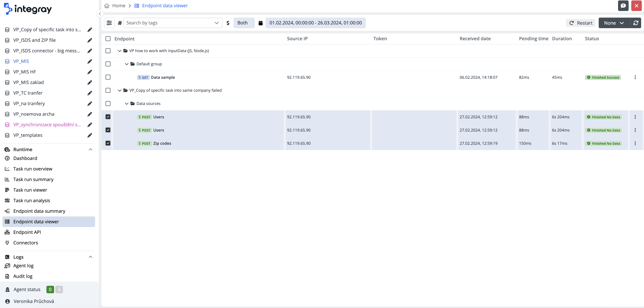Check the Data sample row checkbox
Viewport: 644px width, 308px height.
point(108,77)
